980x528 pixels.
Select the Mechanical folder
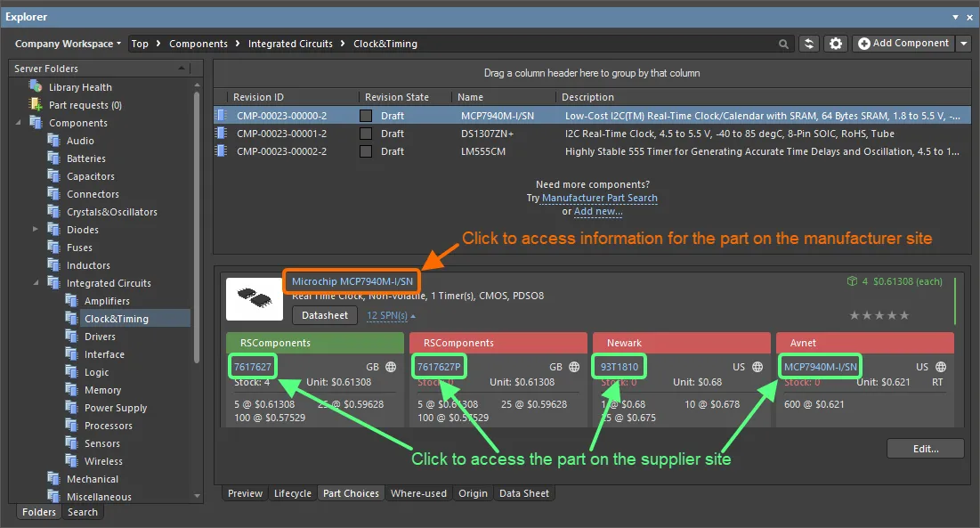click(x=93, y=479)
